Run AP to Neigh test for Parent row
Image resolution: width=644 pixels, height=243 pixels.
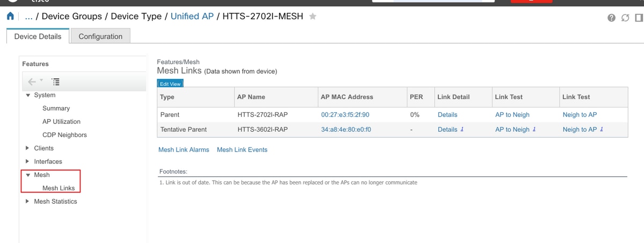pos(513,115)
